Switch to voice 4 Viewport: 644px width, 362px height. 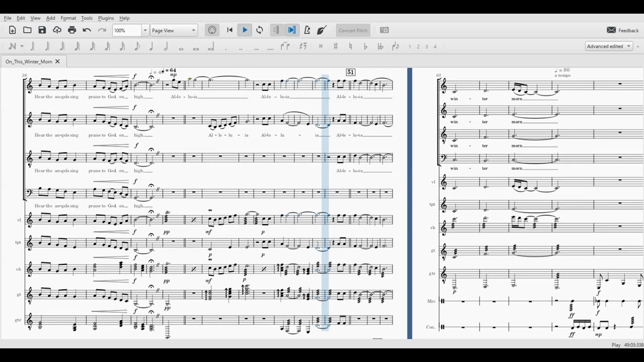point(435,46)
